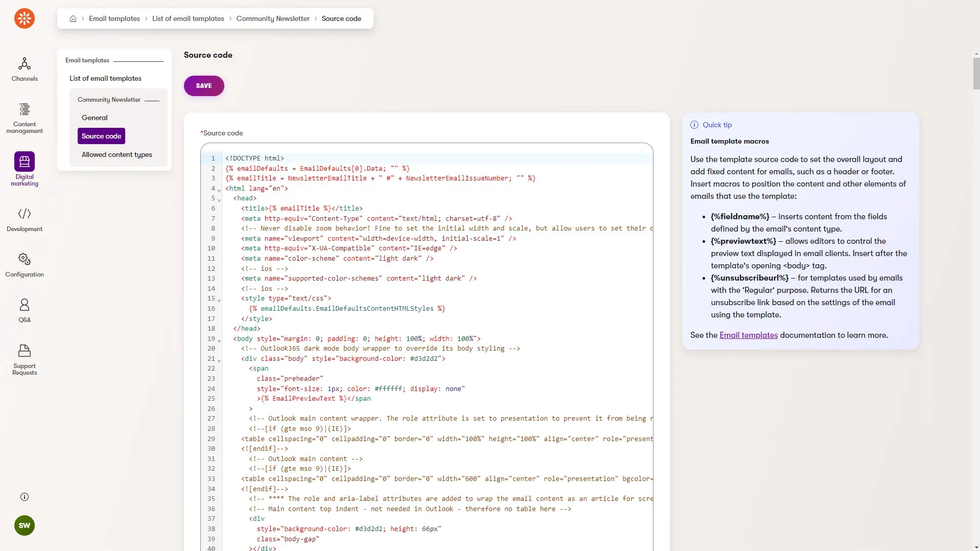Image resolution: width=980 pixels, height=551 pixels.
Task: Click the supported-color-schemes meta line
Action: pyautogui.click(x=359, y=279)
